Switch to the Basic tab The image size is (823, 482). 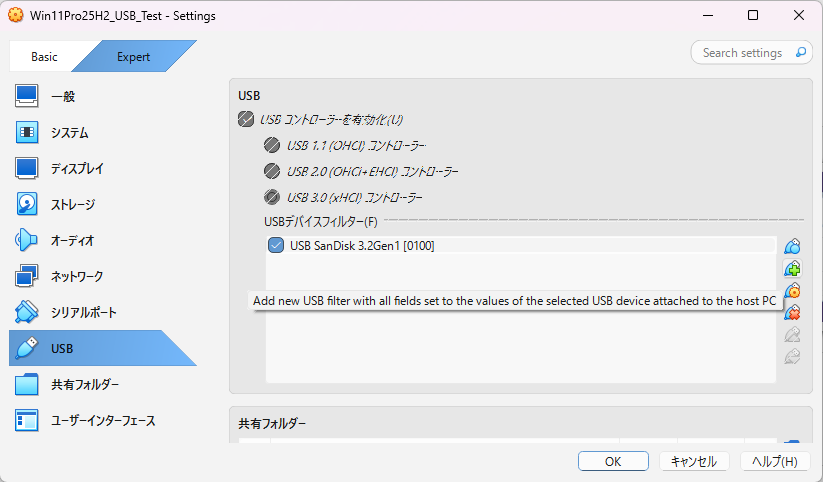(44, 57)
